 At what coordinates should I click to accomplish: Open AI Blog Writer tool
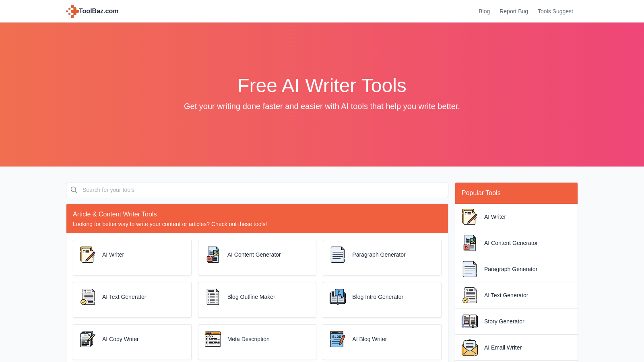coord(369,339)
